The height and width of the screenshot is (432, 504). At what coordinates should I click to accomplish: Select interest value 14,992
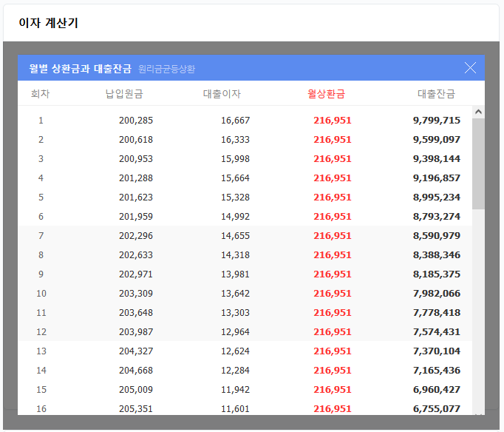click(235, 217)
